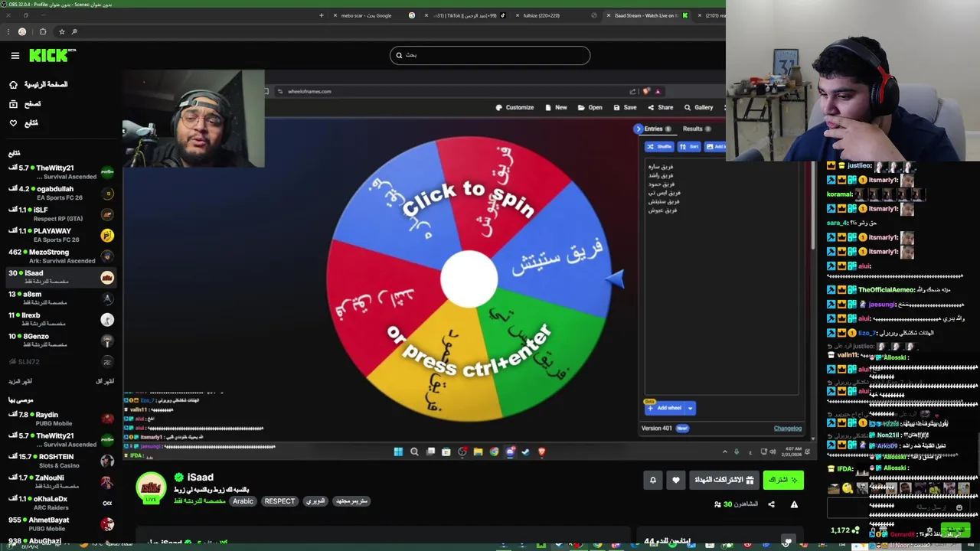Select the Arabic language tag
The width and height of the screenshot is (980, 551).
[x=243, y=501]
